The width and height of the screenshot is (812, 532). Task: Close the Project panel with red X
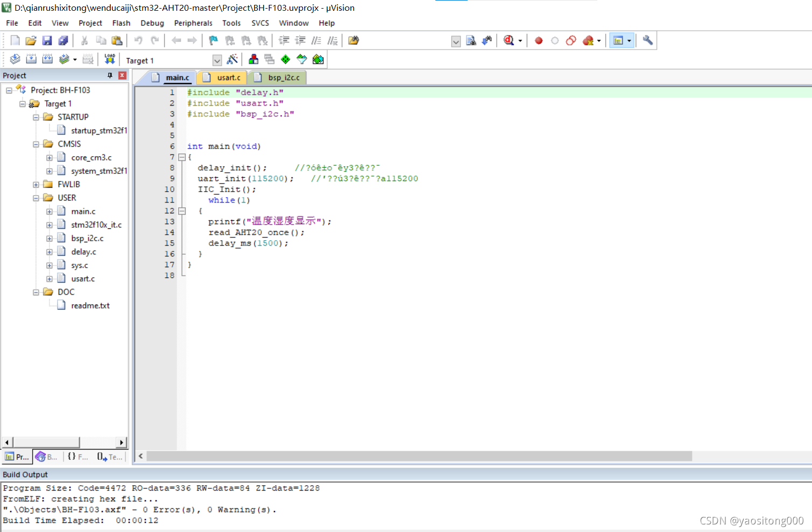(122, 75)
